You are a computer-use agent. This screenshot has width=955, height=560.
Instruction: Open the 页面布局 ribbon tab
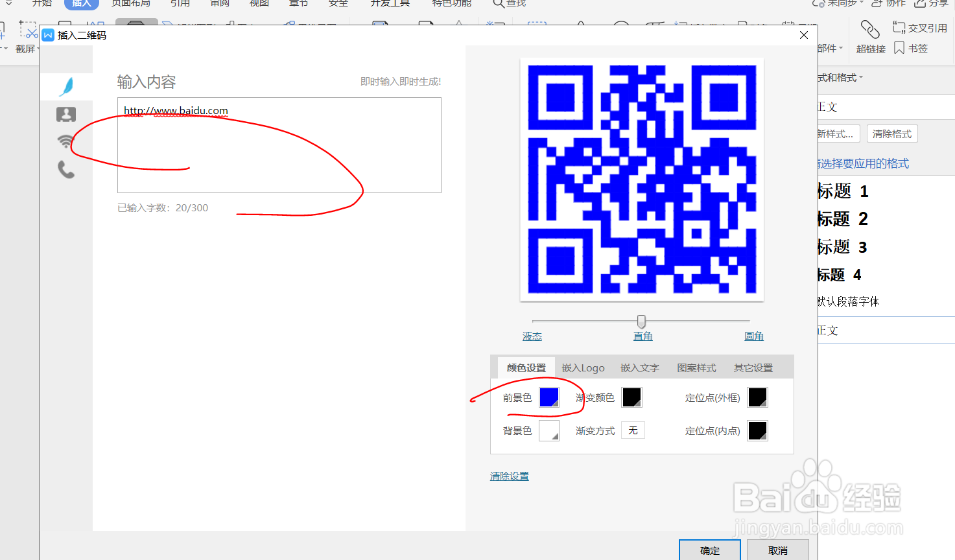(x=131, y=3)
